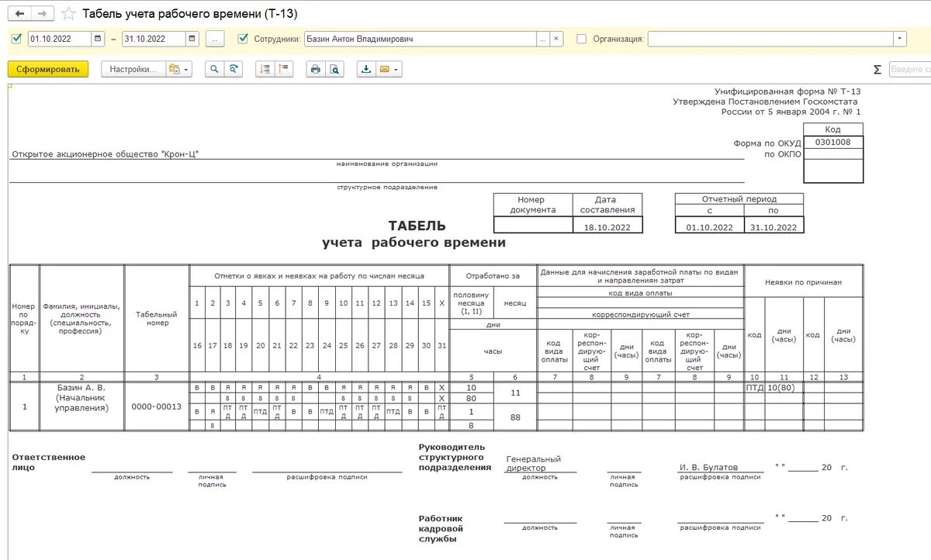Collapse all groups icon

tap(284, 69)
